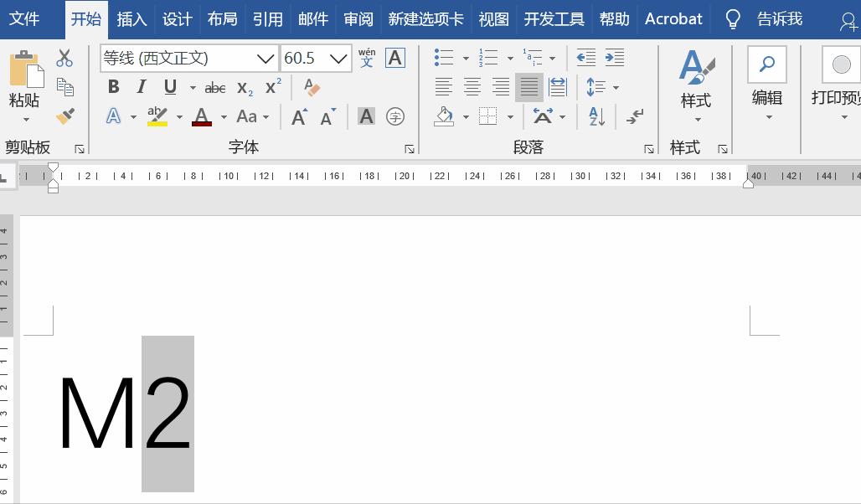The image size is (861, 504).
Task: Select the Subscript icon
Action: click(244, 86)
